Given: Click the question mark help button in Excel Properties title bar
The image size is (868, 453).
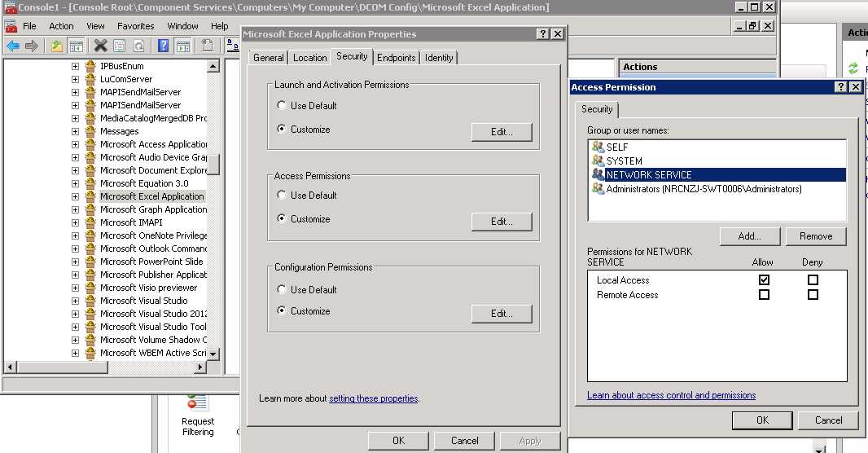Looking at the screenshot, I should (x=543, y=33).
